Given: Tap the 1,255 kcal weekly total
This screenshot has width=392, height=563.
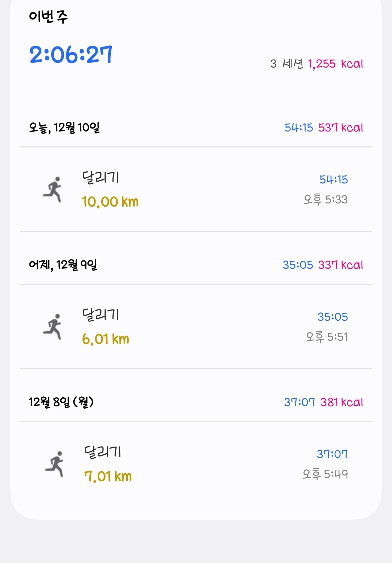Looking at the screenshot, I should [x=335, y=64].
